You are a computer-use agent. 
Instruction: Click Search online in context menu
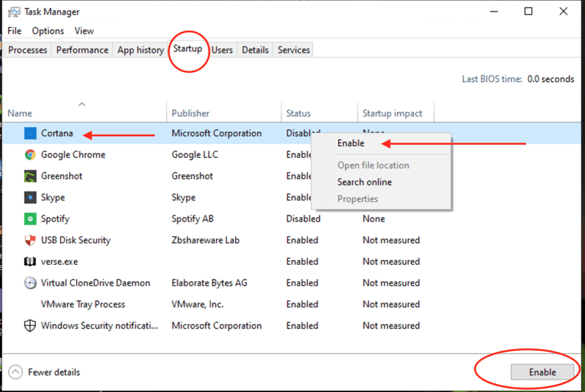(364, 182)
